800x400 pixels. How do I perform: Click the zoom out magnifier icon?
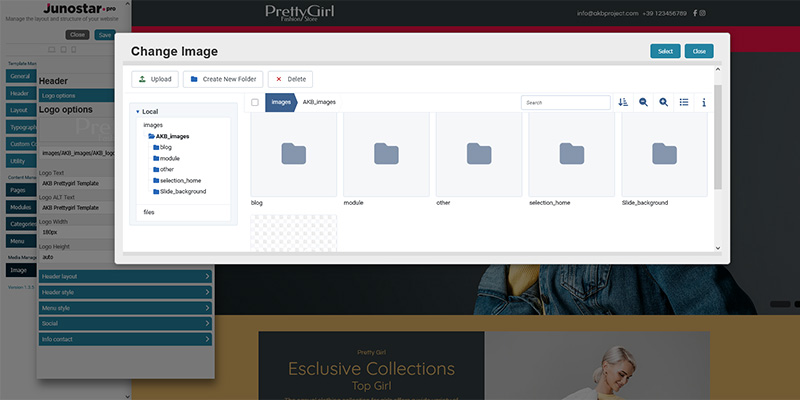tap(644, 102)
